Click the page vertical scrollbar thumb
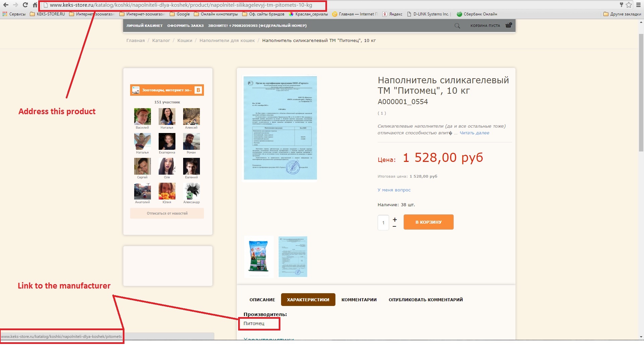This screenshot has height=354, width=644. (641, 92)
